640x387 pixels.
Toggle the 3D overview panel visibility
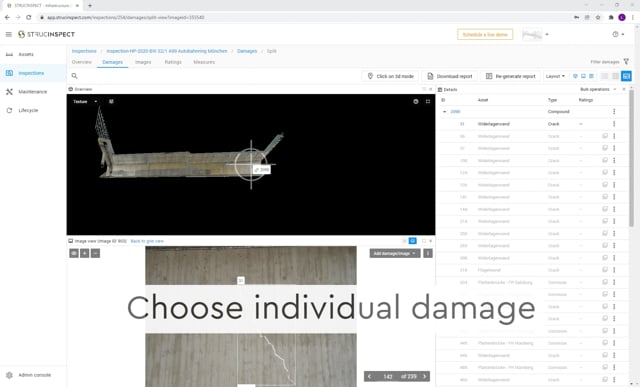click(x=576, y=76)
